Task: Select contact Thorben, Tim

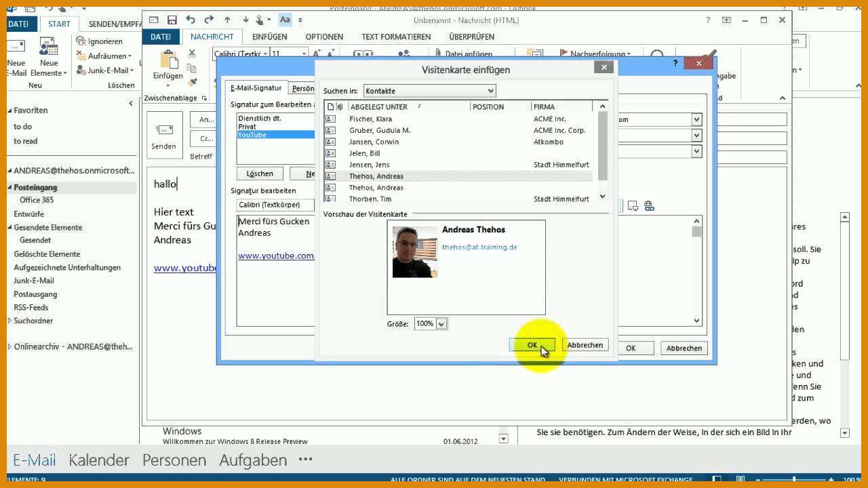Action: pyautogui.click(x=370, y=199)
